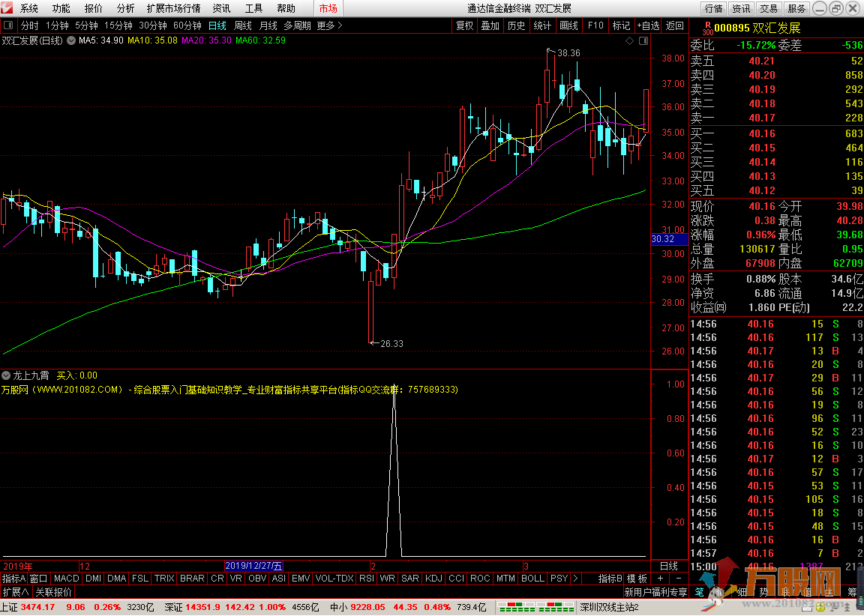Open the 指标B tab
This screenshot has height=616, width=864.
pyautogui.click(x=610, y=578)
